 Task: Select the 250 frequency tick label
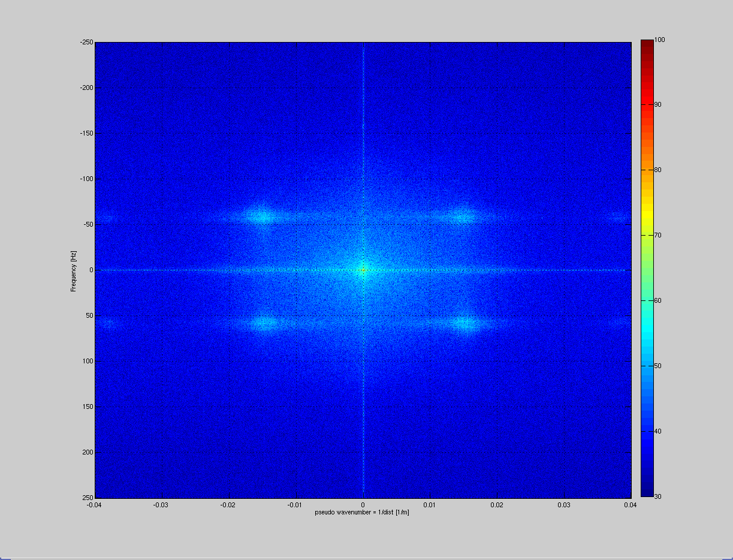(x=89, y=498)
